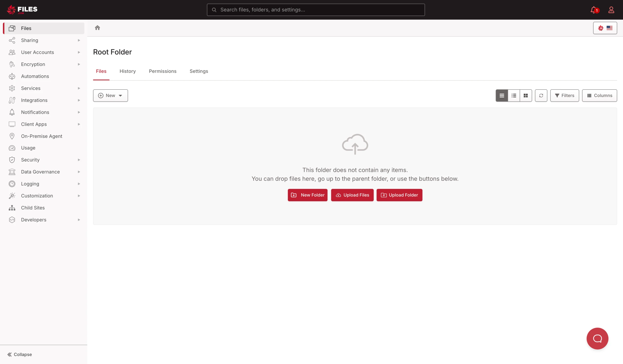Open the notifications bell with badge

(595, 10)
